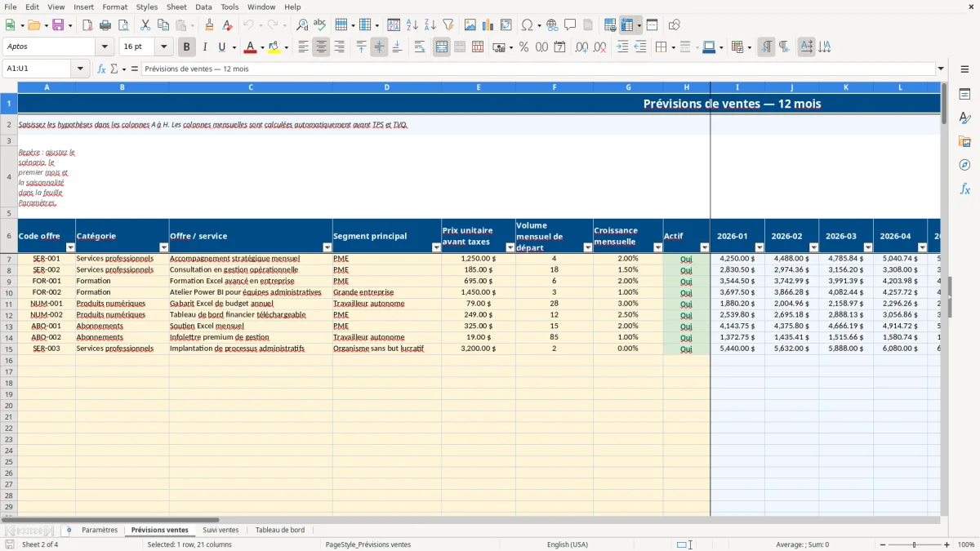This screenshot has width=980, height=551.
Task: Insert special character Omega icon
Action: [x=527, y=25]
